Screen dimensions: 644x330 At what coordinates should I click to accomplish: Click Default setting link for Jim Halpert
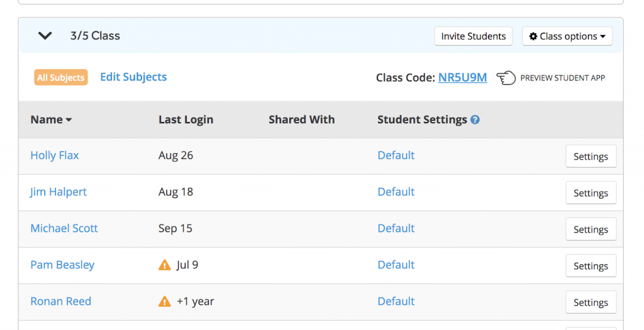(x=396, y=192)
